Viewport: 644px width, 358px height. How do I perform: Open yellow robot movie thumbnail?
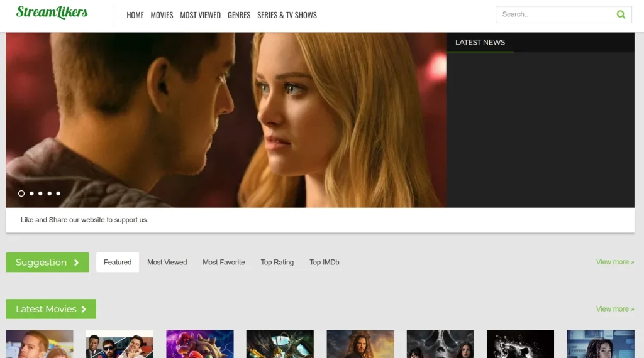click(x=280, y=344)
